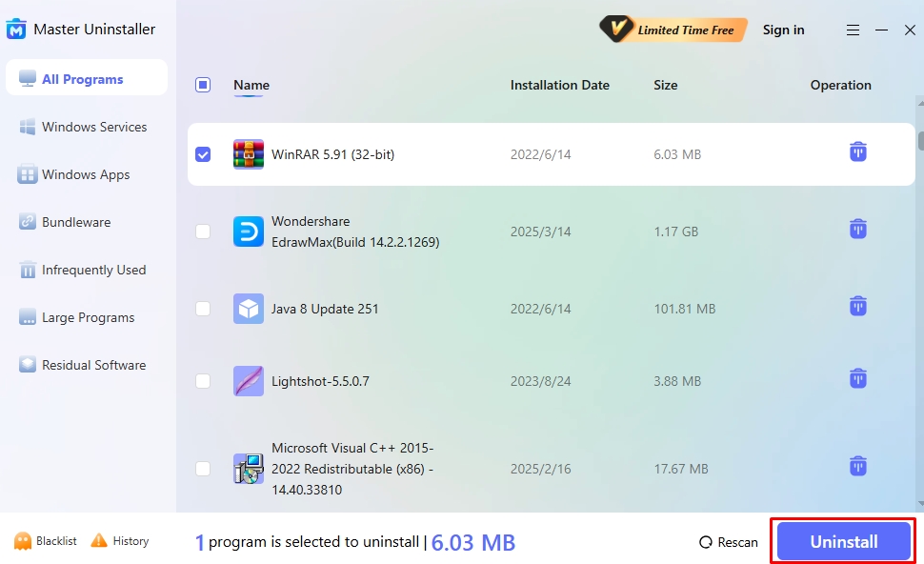The height and width of the screenshot is (564, 924).
Task: Click scrollbar down arrow of program list
Action: (920, 505)
